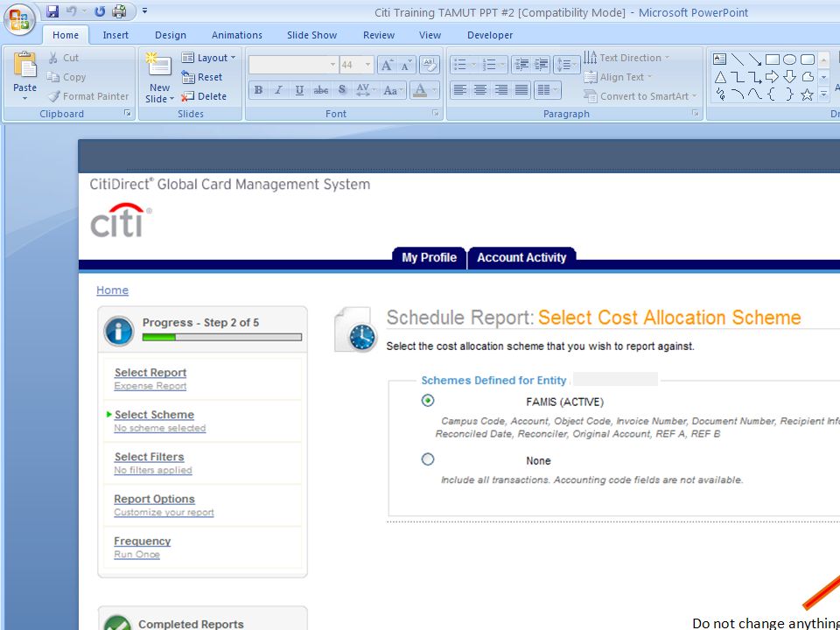
Task: Open the columns dropdown
Action: (x=547, y=90)
